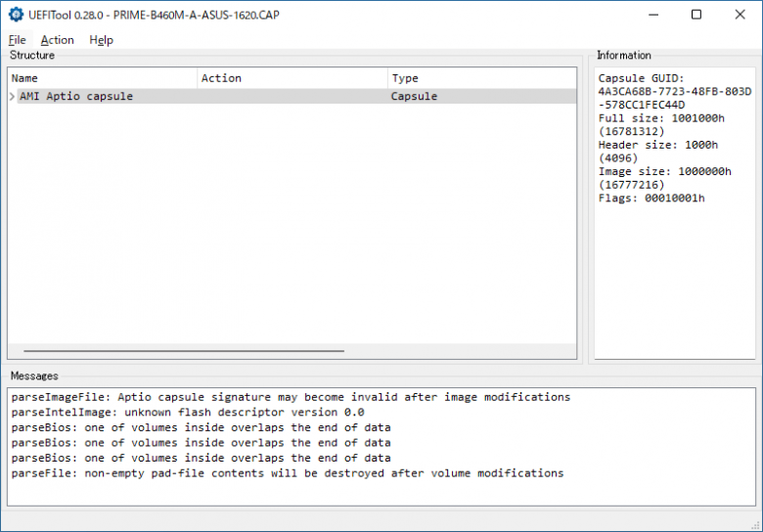The width and height of the screenshot is (763, 532).
Task: Minimize the UEFITool window
Action: [653, 15]
